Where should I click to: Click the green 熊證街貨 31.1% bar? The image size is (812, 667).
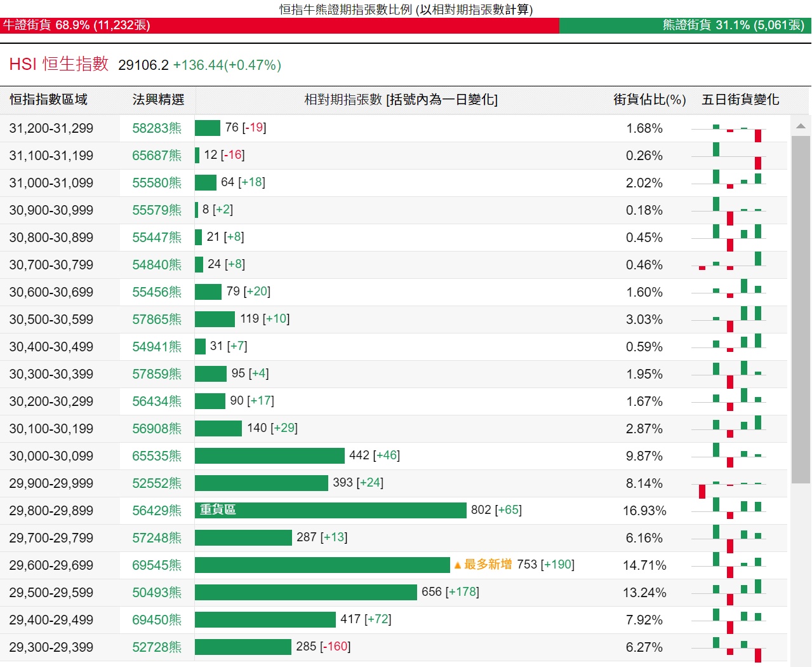click(x=685, y=25)
